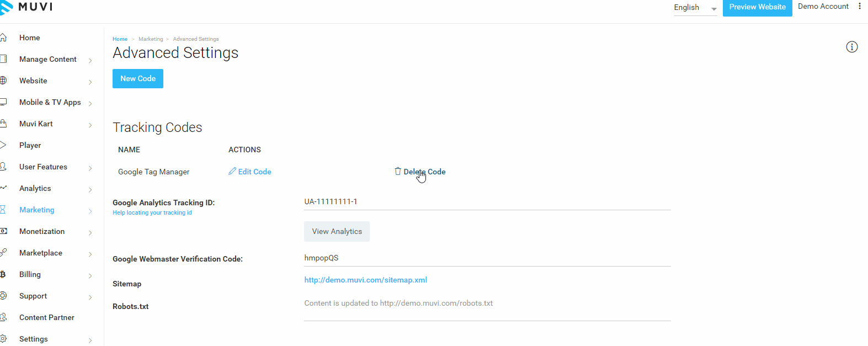
Task: Click the Billing bitcoin icon
Action: (3, 274)
